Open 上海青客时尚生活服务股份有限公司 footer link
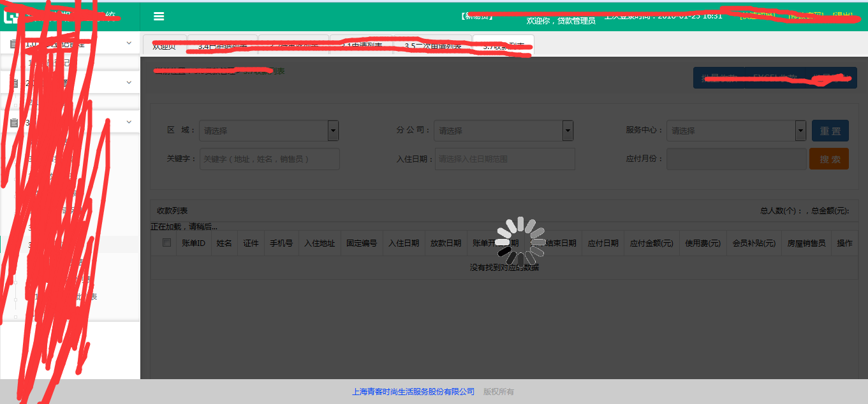The image size is (868, 404). [x=413, y=392]
